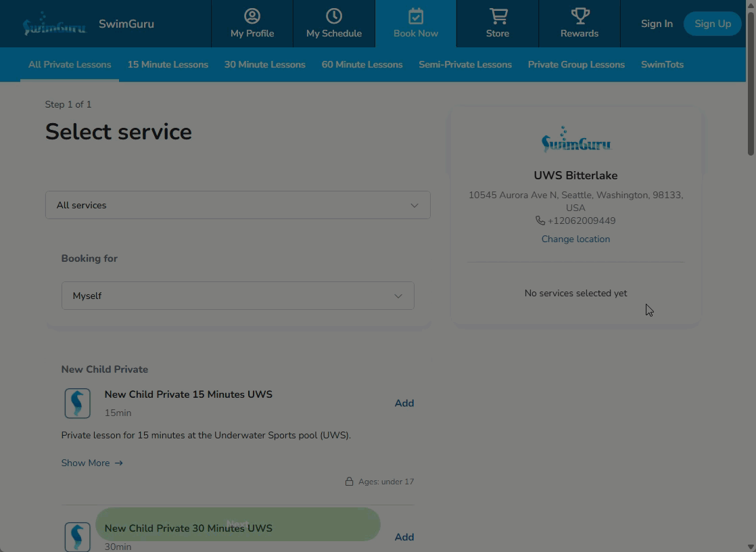Click the chevron arrow of All services box
756x552 pixels.
click(x=414, y=206)
